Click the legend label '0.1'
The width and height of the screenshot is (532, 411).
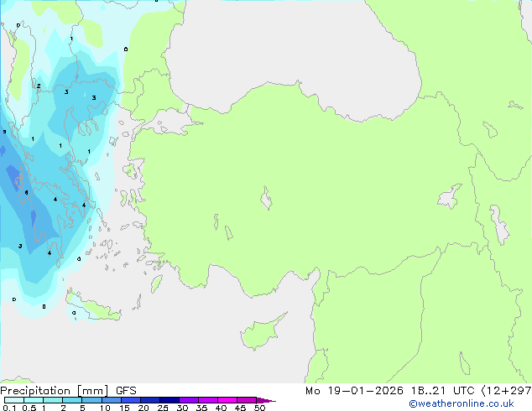tap(9, 408)
